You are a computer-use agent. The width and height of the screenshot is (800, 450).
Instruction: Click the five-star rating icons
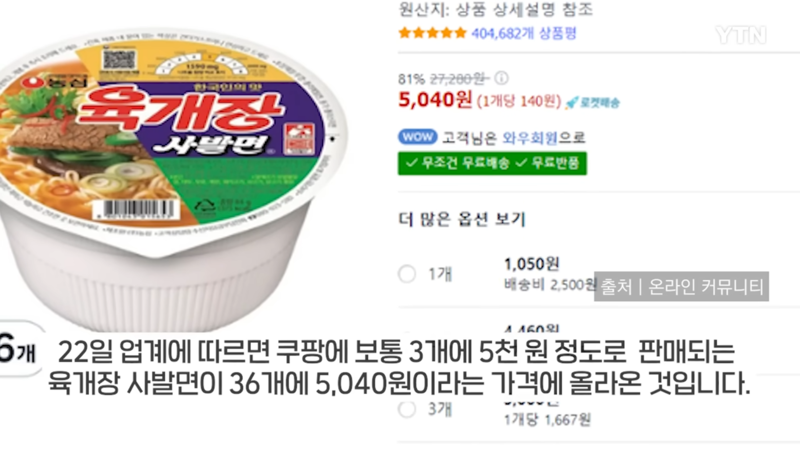point(432,33)
